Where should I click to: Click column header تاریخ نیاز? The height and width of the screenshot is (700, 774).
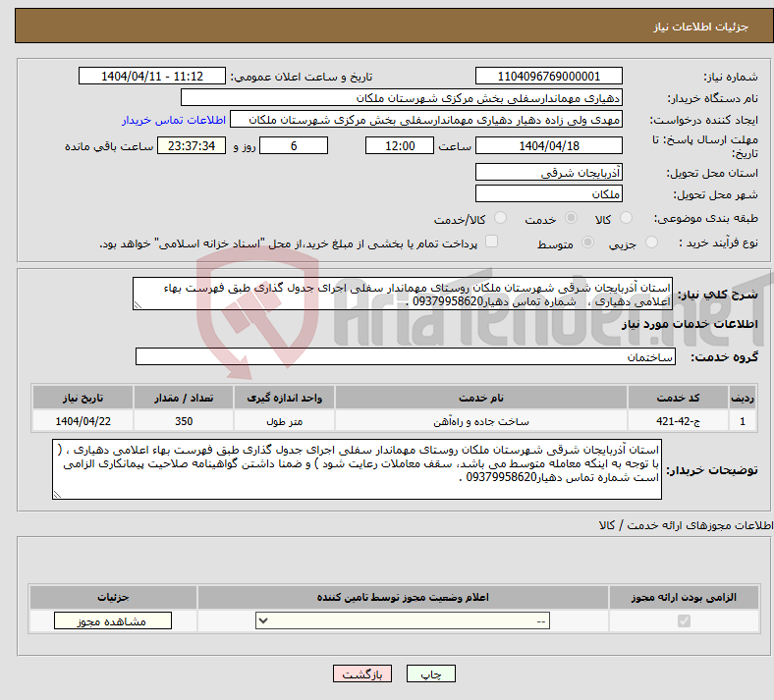point(83,398)
